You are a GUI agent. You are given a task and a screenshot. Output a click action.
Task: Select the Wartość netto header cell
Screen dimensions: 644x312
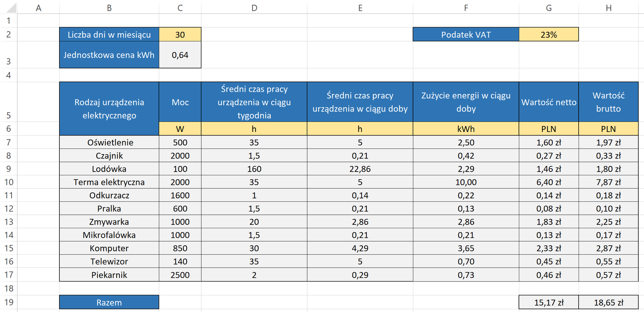pos(548,102)
